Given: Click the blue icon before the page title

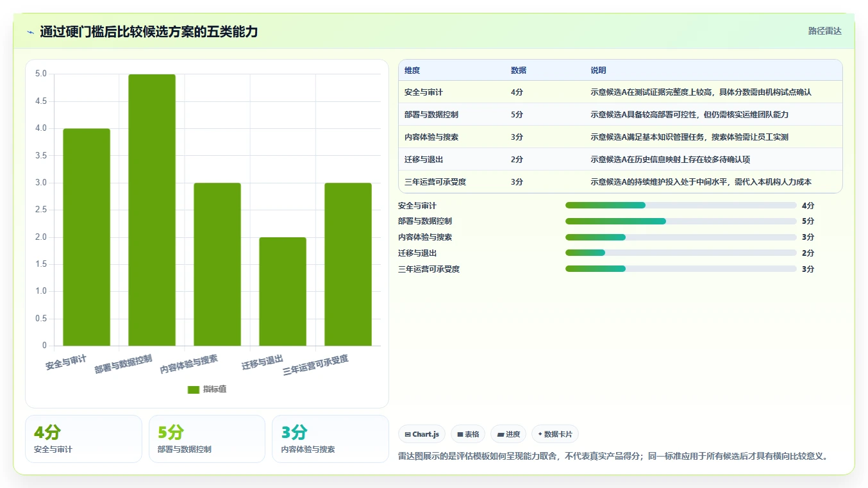Looking at the screenshot, I should click(30, 31).
